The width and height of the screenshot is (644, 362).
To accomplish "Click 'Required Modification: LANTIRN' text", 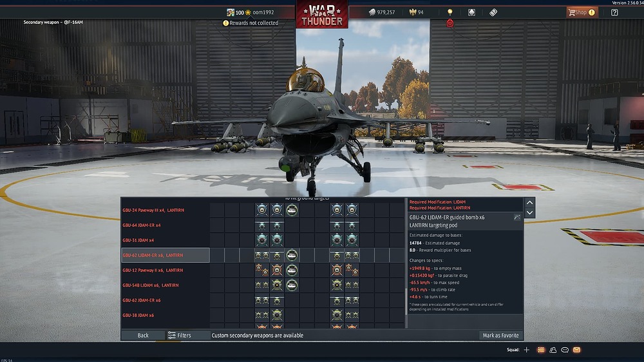I will pyautogui.click(x=439, y=208).
